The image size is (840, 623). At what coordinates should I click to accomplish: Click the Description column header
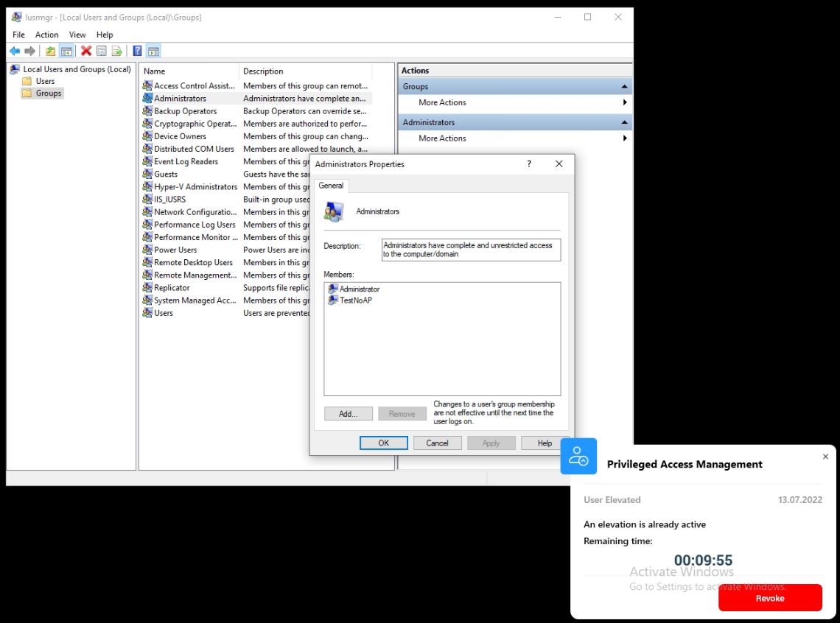305,71
